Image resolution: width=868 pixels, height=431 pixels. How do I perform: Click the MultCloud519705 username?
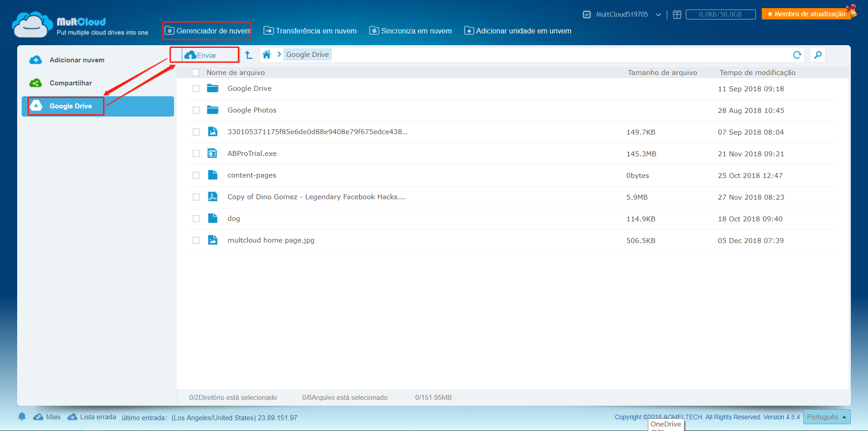pyautogui.click(x=622, y=14)
